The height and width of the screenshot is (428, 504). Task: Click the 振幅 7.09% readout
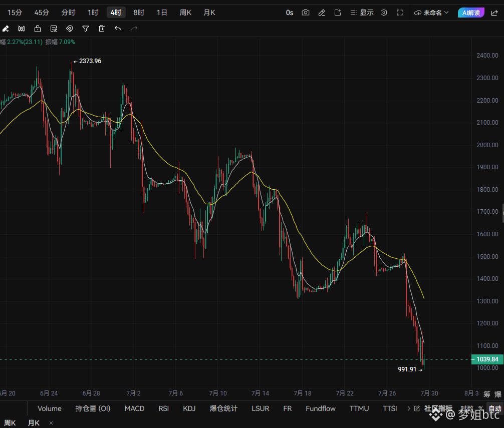pos(60,42)
